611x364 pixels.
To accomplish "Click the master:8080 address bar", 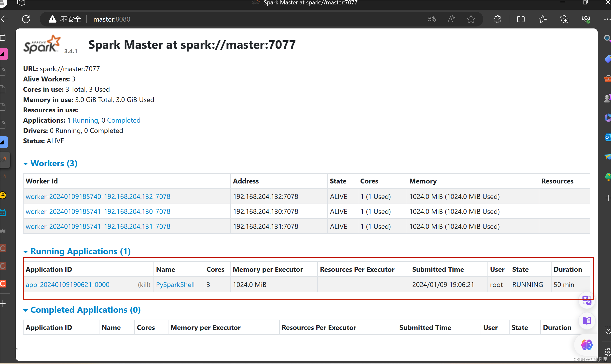I will 112,19.
